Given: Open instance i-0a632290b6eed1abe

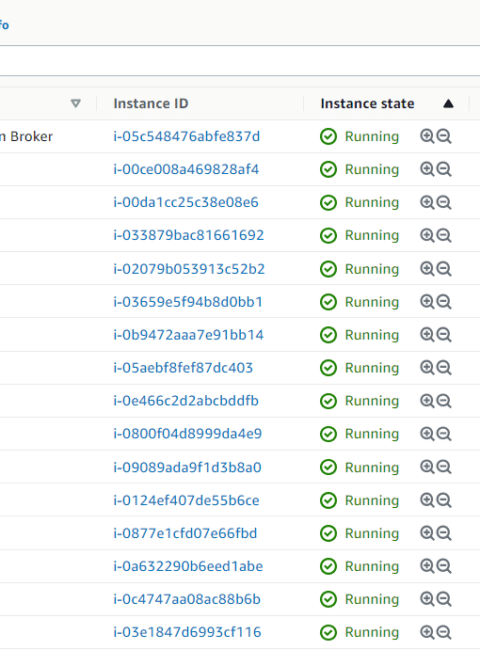Looking at the screenshot, I should [188, 566].
